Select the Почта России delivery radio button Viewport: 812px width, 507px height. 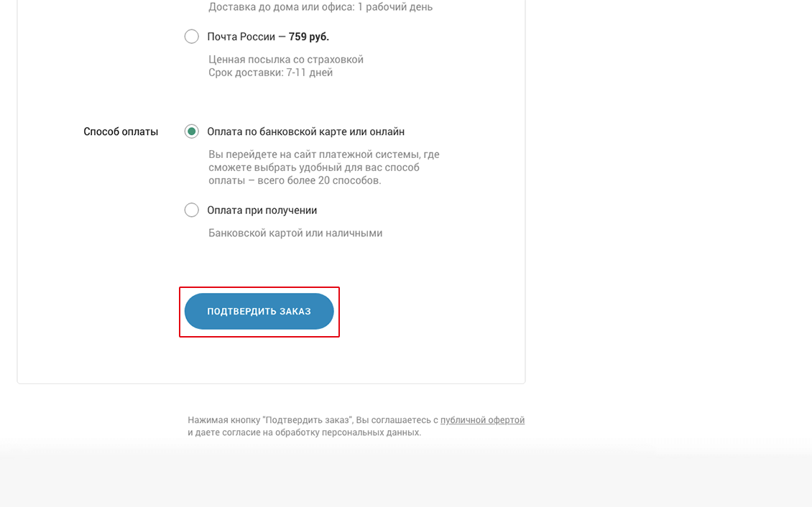(x=191, y=37)
